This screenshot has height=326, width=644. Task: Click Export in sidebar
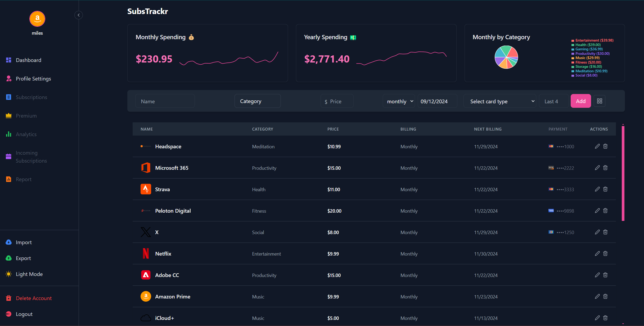23,258
